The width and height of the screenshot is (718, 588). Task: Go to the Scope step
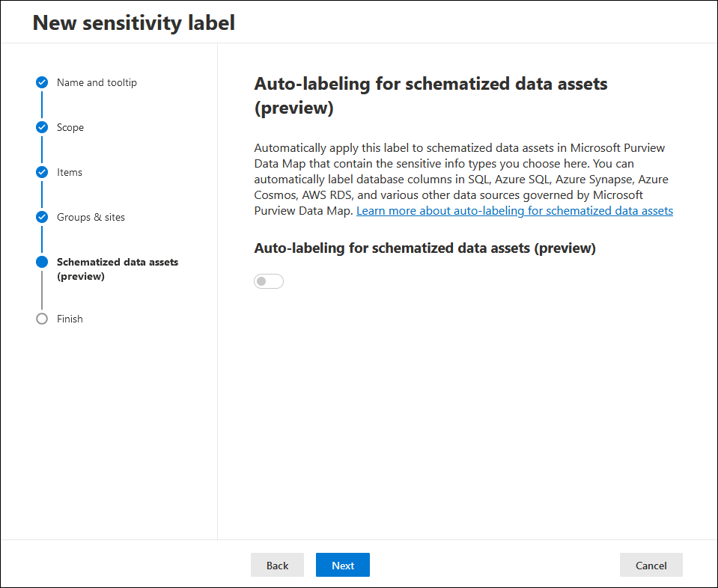[x=70, y=128]
